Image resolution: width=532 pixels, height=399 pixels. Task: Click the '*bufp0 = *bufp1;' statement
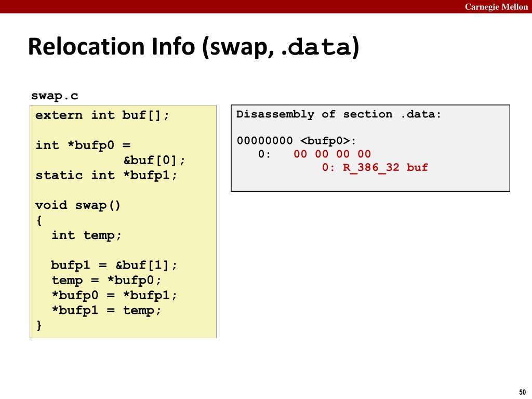click(114, 295)
